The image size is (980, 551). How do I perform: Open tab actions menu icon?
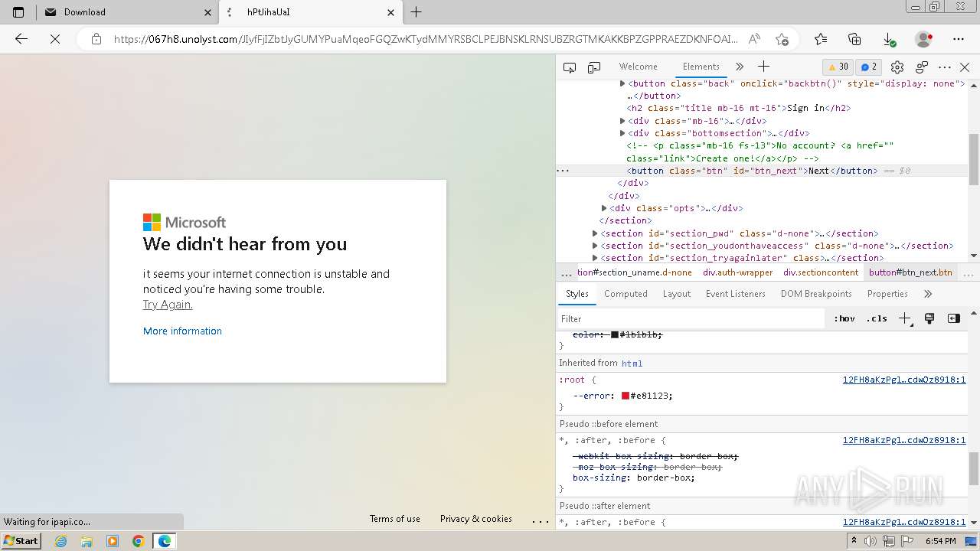point(18,12)
